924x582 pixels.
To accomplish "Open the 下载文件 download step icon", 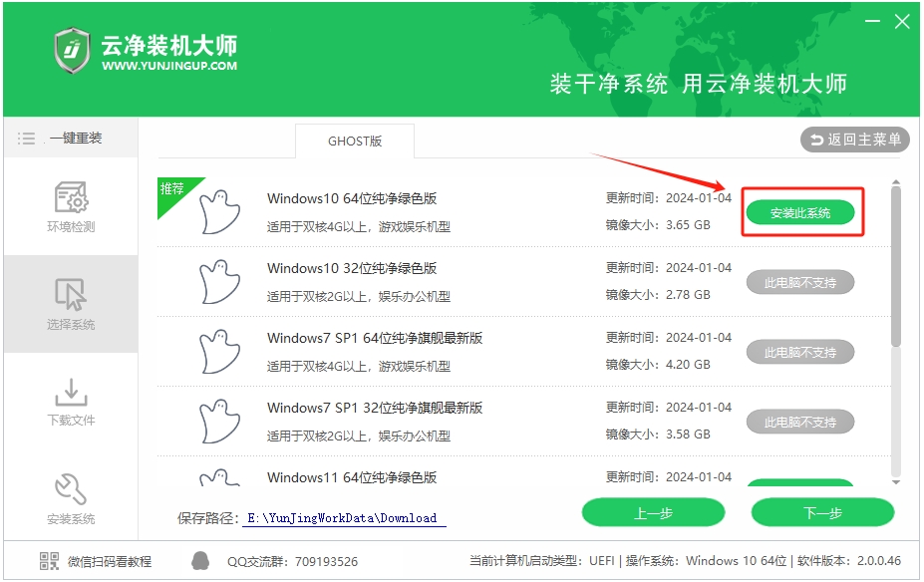I will coord(71,392).
